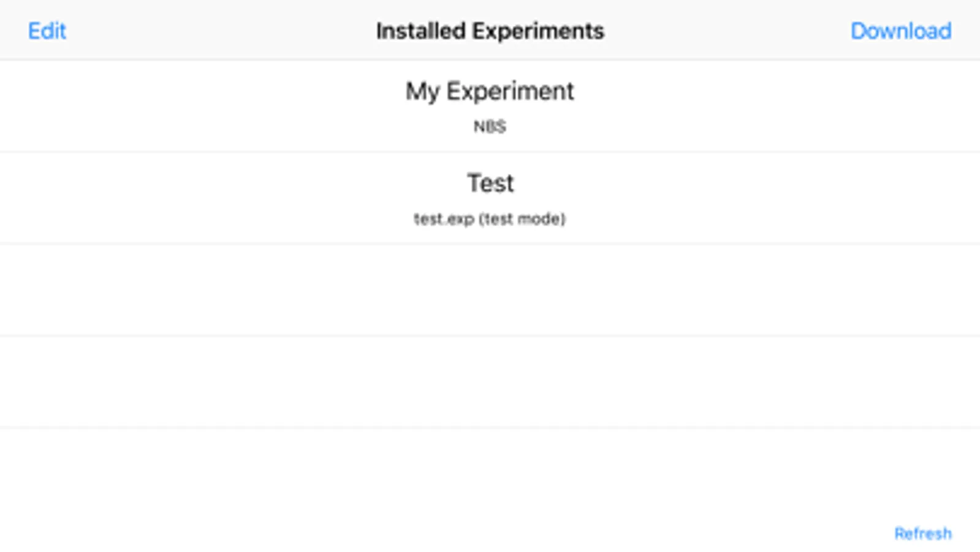This screenshot has height=552, width=980.
Task: Click the Installed Experiments title
Action: point(490,31)
